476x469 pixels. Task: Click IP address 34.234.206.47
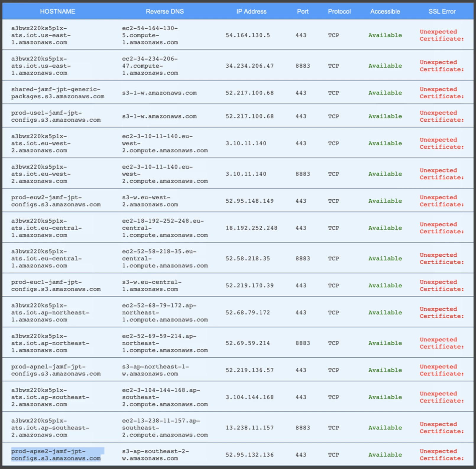tap(250, 66)
